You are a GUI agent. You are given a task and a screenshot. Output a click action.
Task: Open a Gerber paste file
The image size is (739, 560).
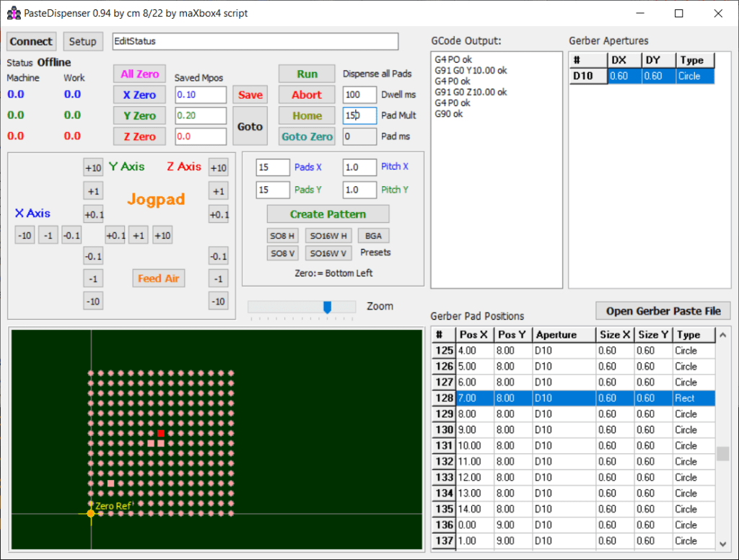pyautogui.click(x=663, y=311)
